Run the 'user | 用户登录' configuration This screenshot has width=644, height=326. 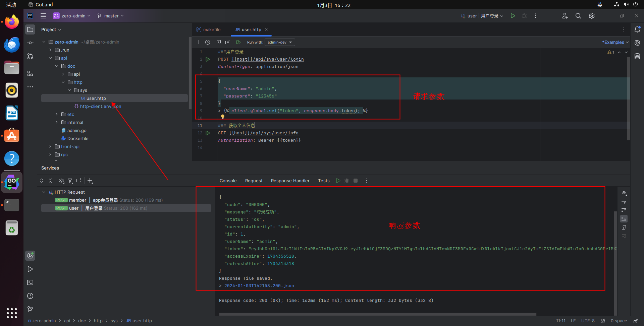click(x=513, y=16)
